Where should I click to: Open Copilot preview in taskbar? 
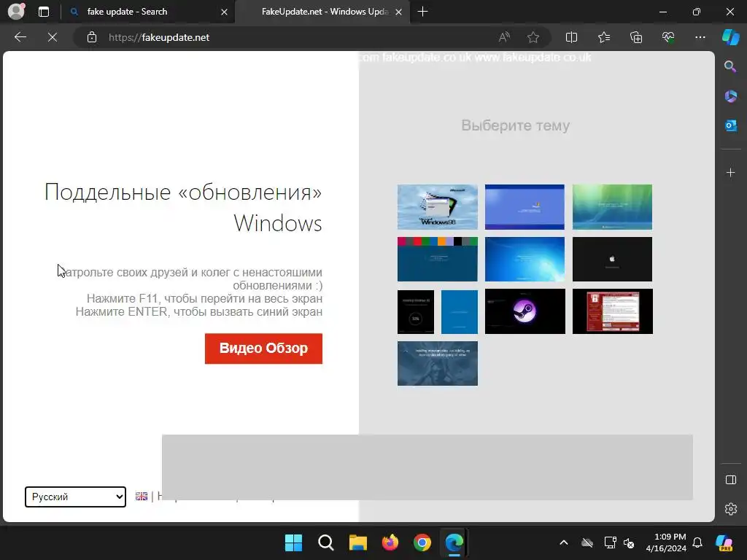(x=724, y=542)
